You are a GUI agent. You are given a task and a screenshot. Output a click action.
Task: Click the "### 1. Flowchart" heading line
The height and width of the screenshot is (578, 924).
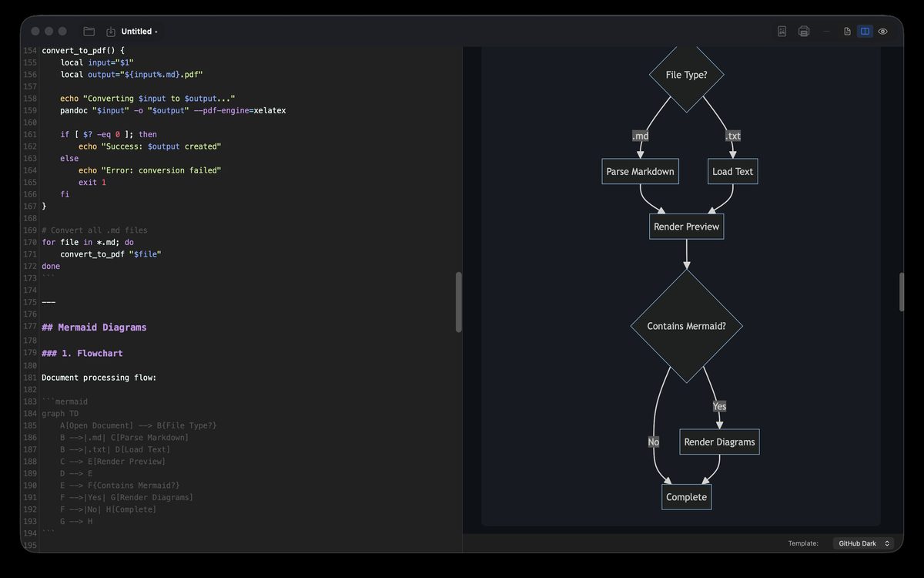click(x=82, y=353)
